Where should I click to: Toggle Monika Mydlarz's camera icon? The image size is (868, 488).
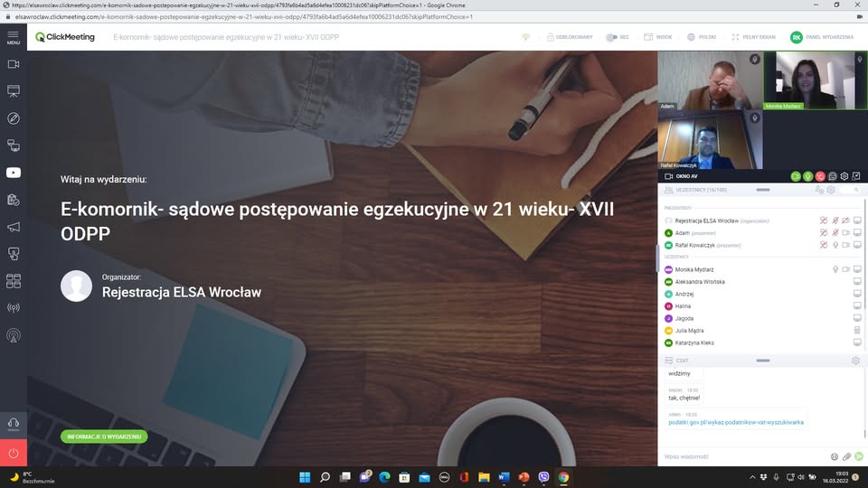click(846, 269)
